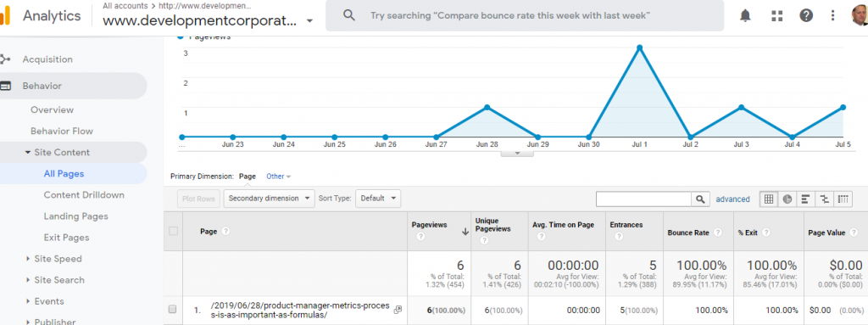Open Content Drilldown report

click(x=84, y=195)
